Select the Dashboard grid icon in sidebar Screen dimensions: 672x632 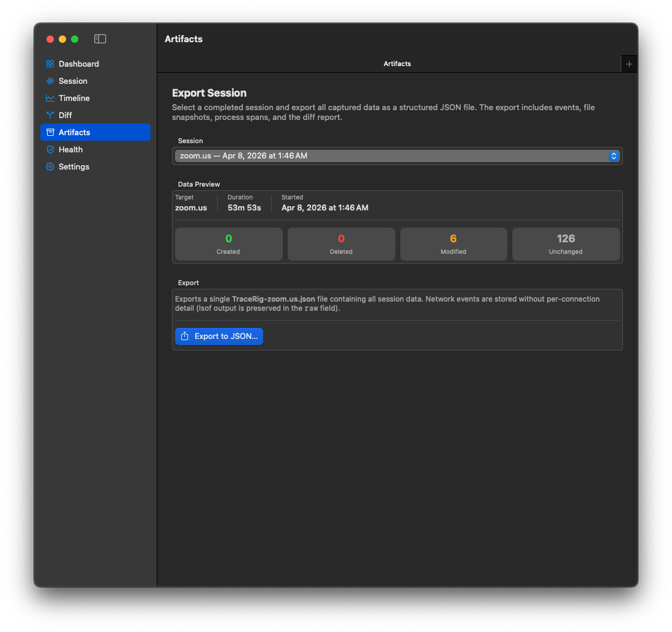pos(50,64)
